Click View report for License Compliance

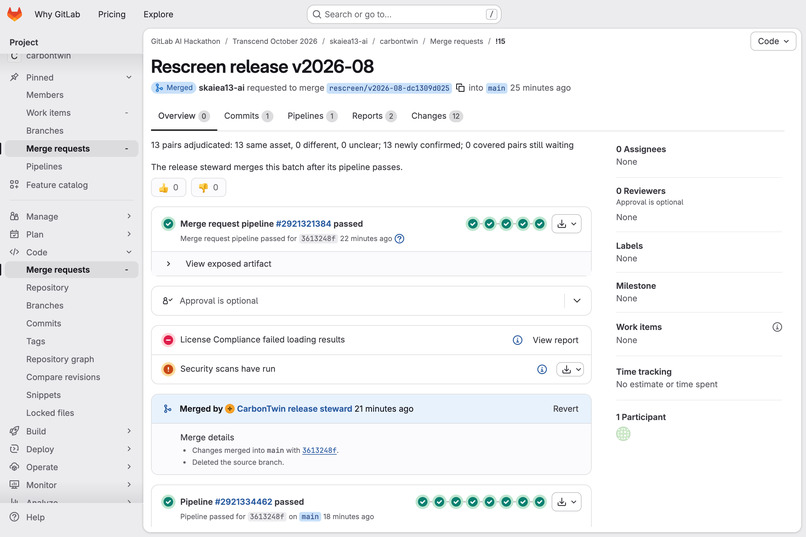click(x=555, y=340)
